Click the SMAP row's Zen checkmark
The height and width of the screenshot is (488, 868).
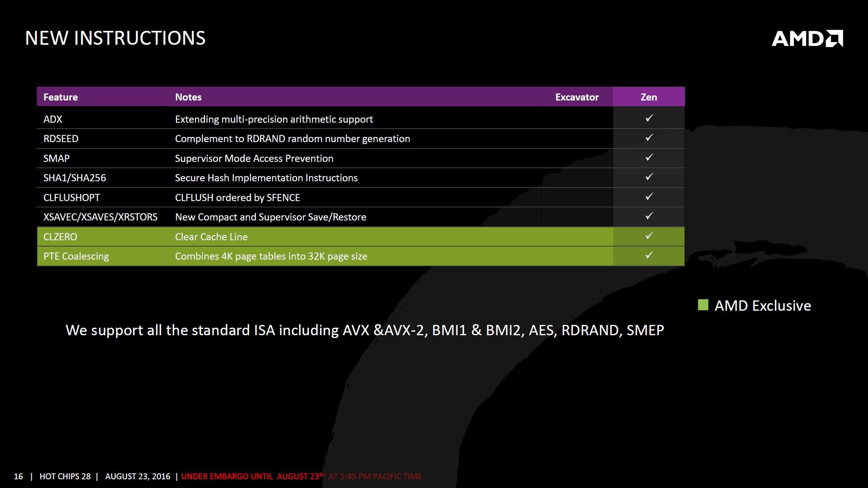click(649, 158)
